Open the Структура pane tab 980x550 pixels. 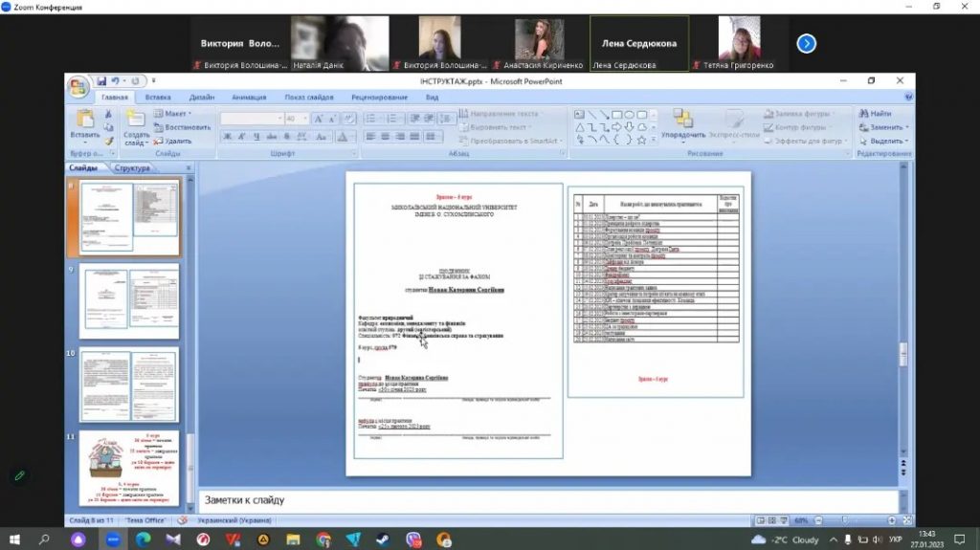pos(132,168)
